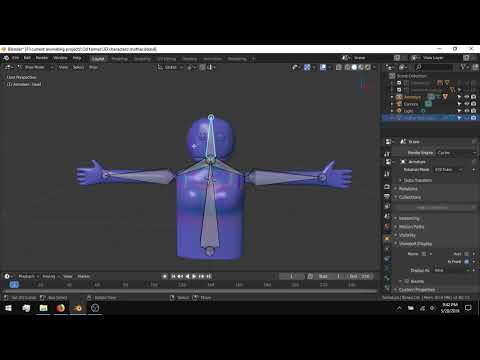This screenshot has width=480, height=360.
Task: Select rendered shading mode
Action: (x=368, y=67)
